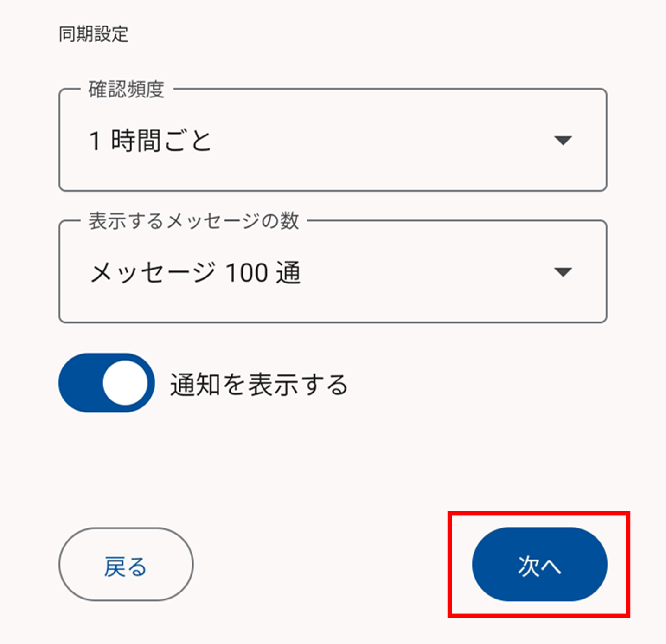This screenshot has width=666, height=644.
Task: Open the 表示するメッセージの数 dropdown
Action: 333,272
